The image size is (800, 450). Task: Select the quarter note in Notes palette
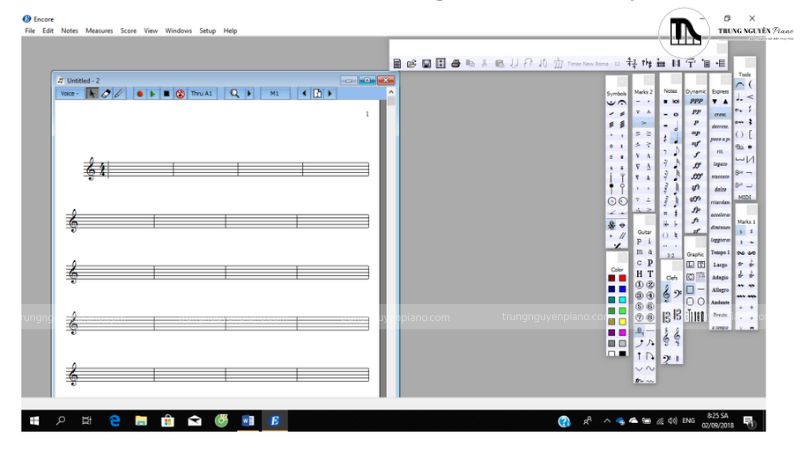pyautogui.click(x=676, y=138)
